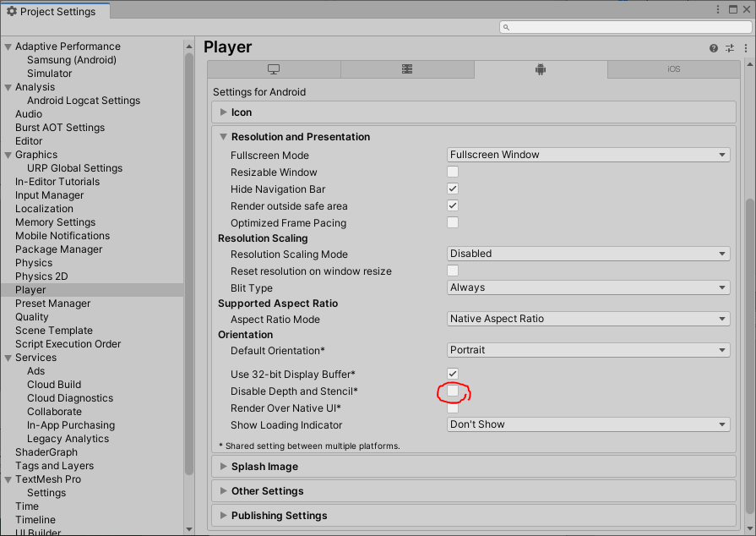Enable Disable Depth and Stencil checkbox

click(x=453, y=391)
